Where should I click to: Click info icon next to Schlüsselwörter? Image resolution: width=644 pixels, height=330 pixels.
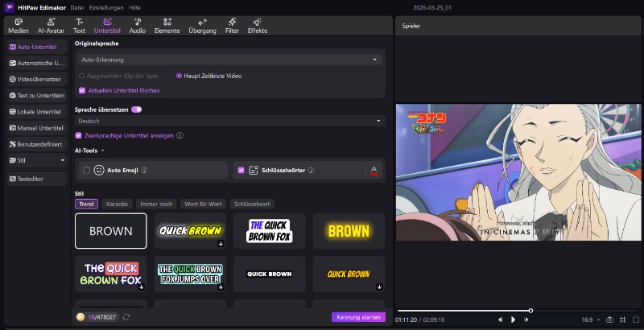point(311,170)
